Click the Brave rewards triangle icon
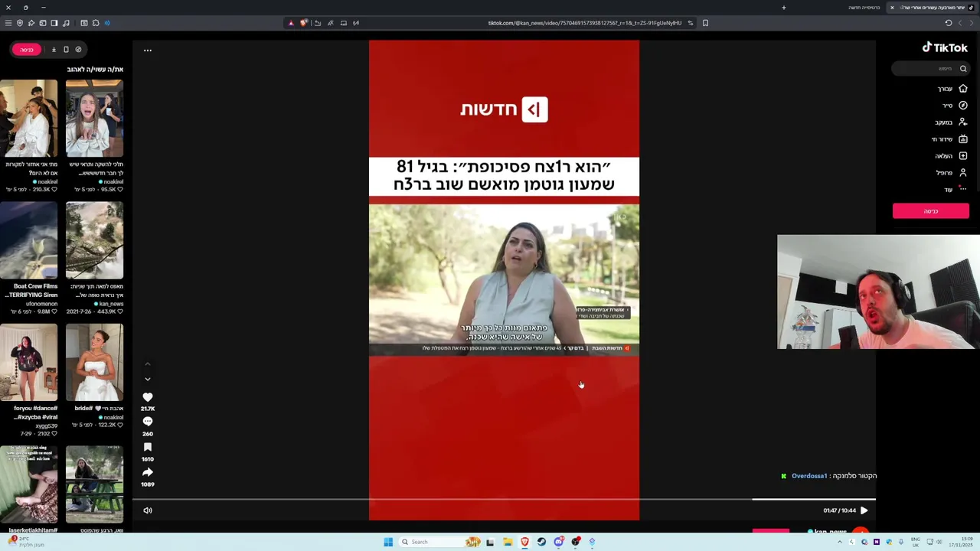The height and width of the screenshot is (551, 980). 291,23
